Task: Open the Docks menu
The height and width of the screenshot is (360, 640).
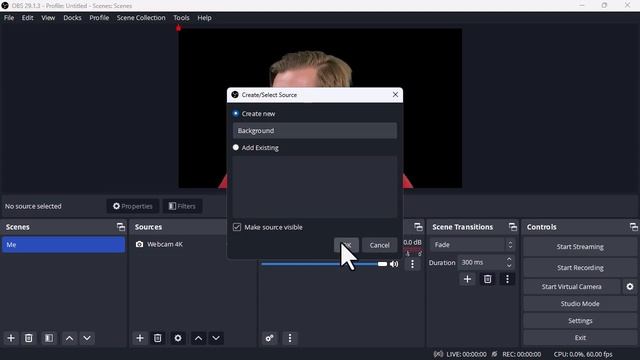Action: click(72, 18)
